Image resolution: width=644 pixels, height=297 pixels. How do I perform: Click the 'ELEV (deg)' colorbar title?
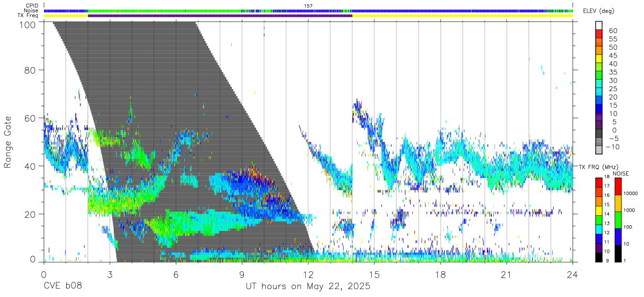599,10
